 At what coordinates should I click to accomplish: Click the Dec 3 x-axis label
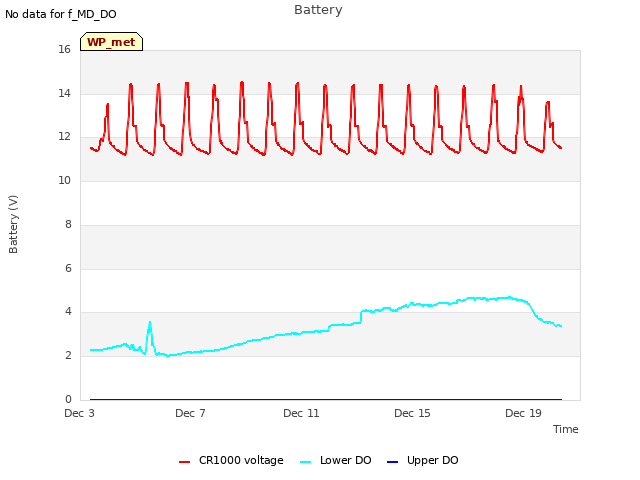click(80, 413)
